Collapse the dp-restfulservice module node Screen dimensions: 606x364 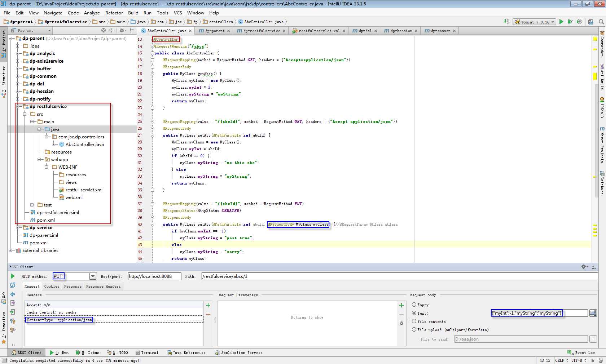click(x=18, y=107)
